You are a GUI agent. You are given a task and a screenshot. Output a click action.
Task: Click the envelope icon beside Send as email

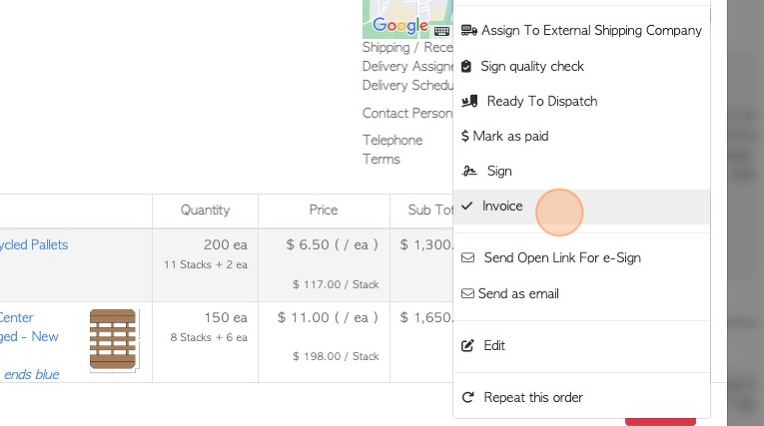[467, 294]
